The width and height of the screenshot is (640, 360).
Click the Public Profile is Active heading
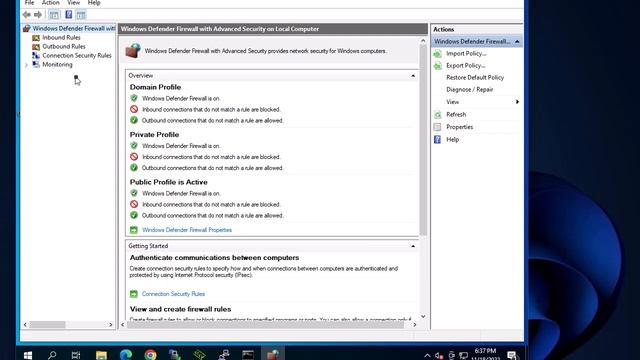click(169, 182)
